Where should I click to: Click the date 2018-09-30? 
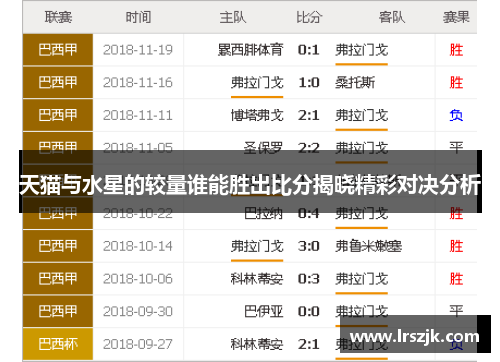coord(138,312)
